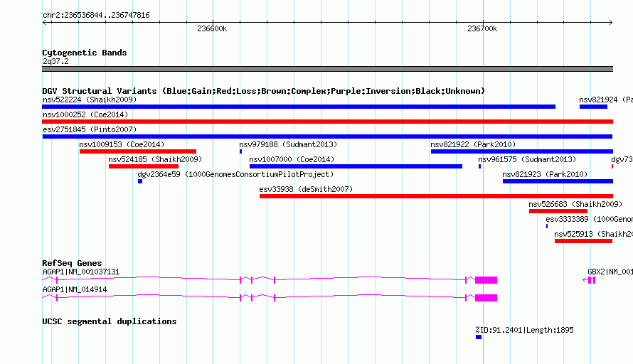
Task: Select the GBX2 gene glyph
Action: coord(590,280)
